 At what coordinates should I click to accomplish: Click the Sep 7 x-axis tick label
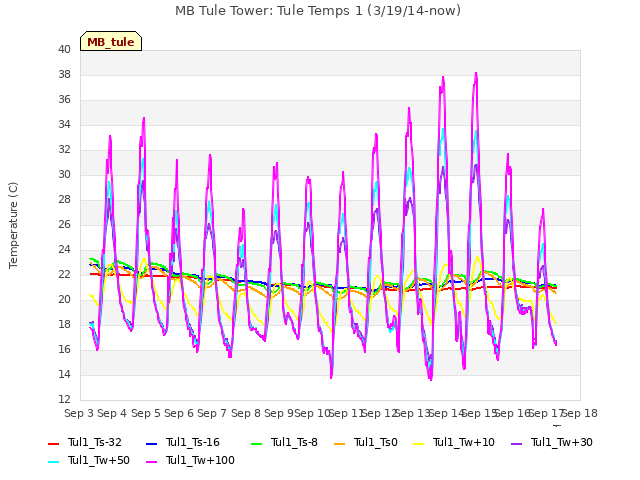(212, 413)
